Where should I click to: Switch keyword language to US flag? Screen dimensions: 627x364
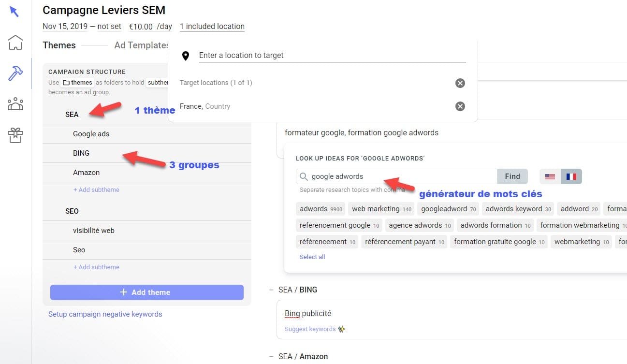(550, 176)
